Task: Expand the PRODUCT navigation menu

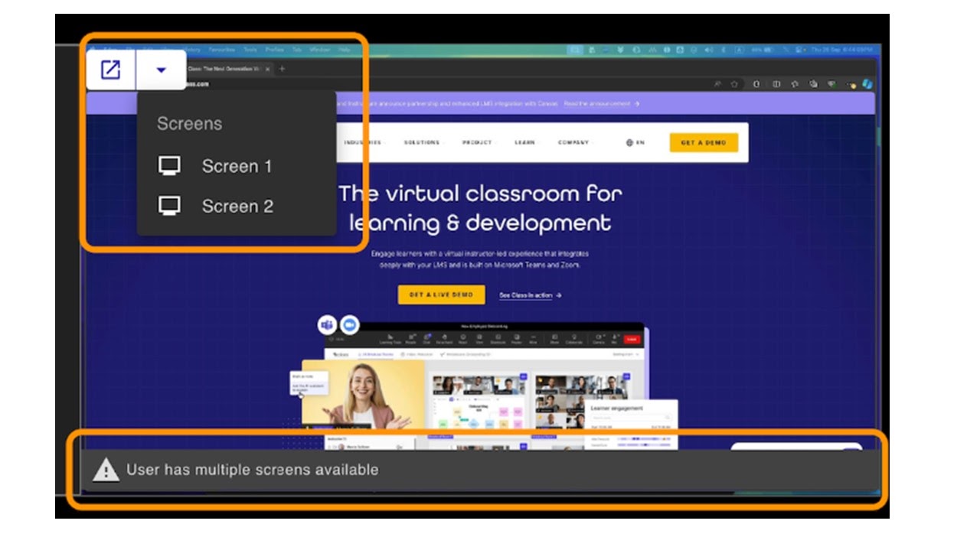Action: [x=478, y=142]
